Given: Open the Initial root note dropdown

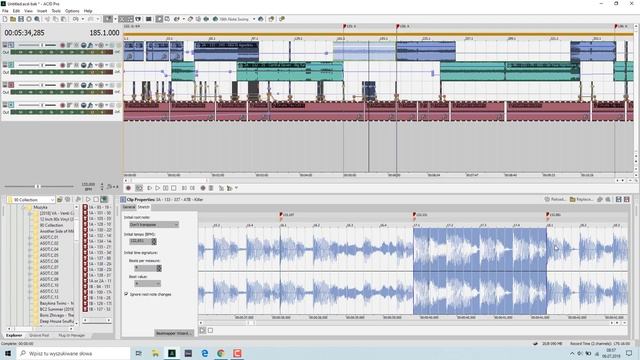Looking at the screenshot, I should pos(153,224).
